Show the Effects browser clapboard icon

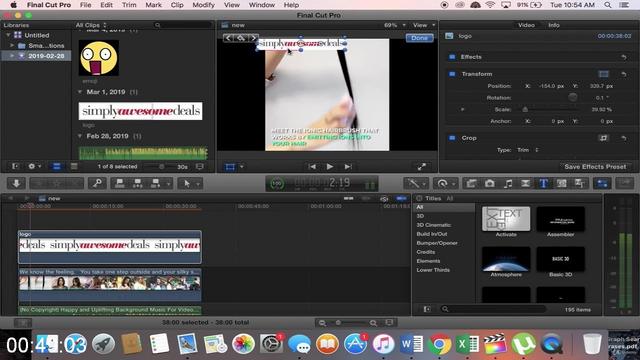pyautogui.click(x=471, y=184)
